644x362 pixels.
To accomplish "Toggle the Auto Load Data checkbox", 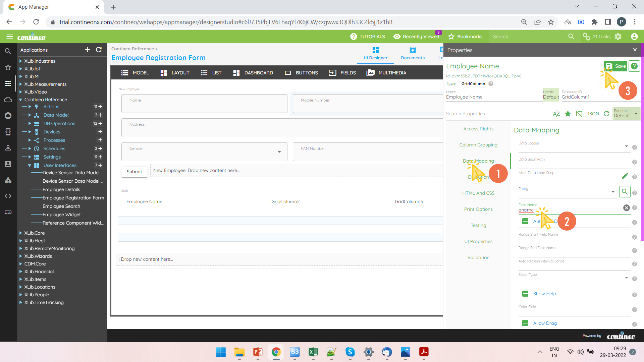I will pyautogui.click(x=525, y=221).
